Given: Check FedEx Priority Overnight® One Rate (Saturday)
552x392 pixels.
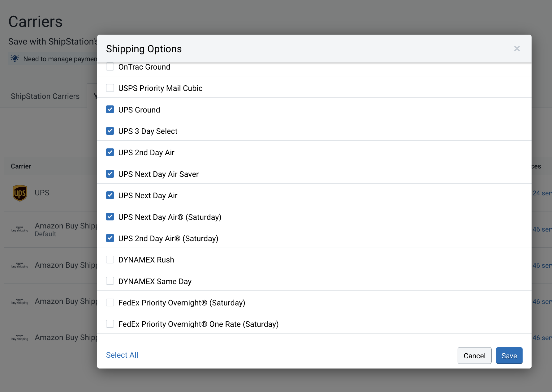Looking at the screenshot, I should pyautogui.click(x=110, y=324).
